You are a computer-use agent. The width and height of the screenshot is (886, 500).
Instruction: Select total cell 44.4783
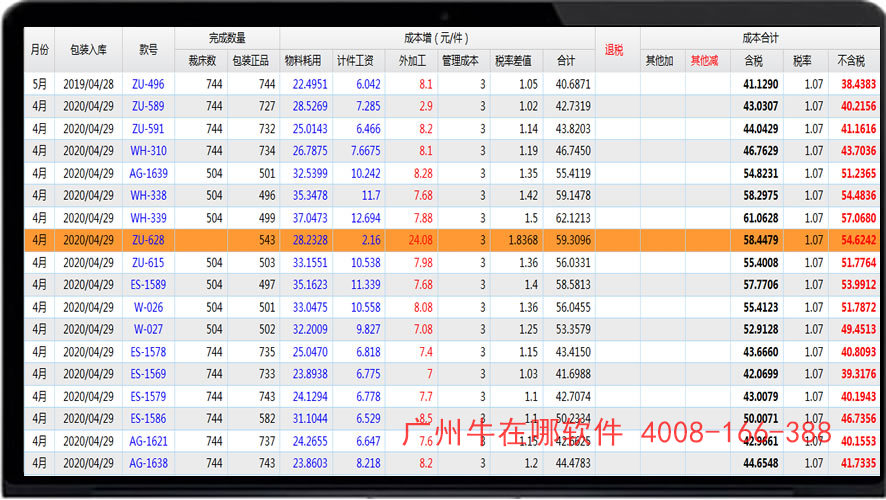click(x=573, y=463)
